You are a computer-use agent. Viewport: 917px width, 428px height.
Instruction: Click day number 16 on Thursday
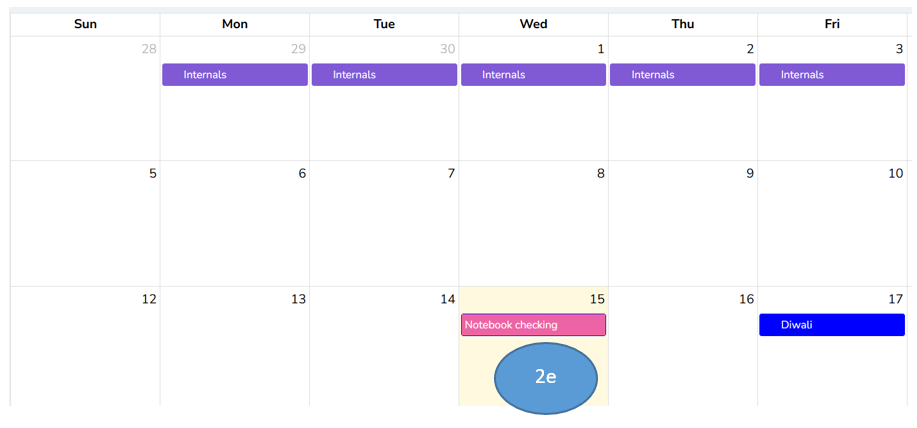point(746,299)
